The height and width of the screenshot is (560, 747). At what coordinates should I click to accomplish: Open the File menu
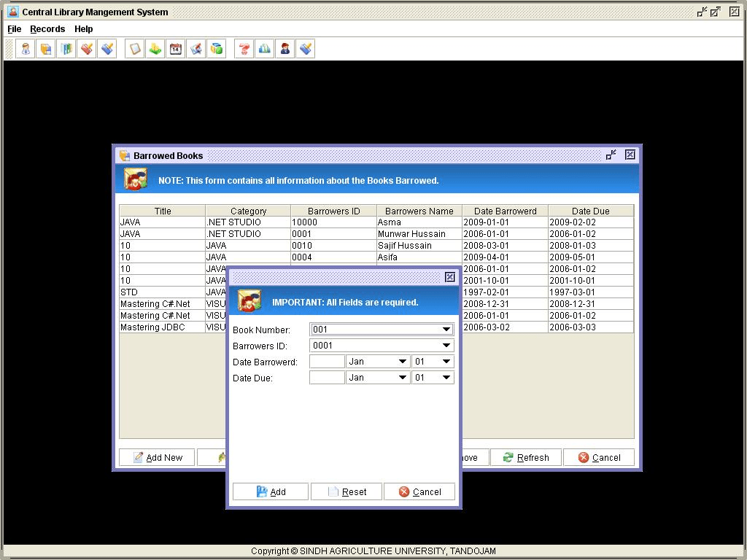15,29
